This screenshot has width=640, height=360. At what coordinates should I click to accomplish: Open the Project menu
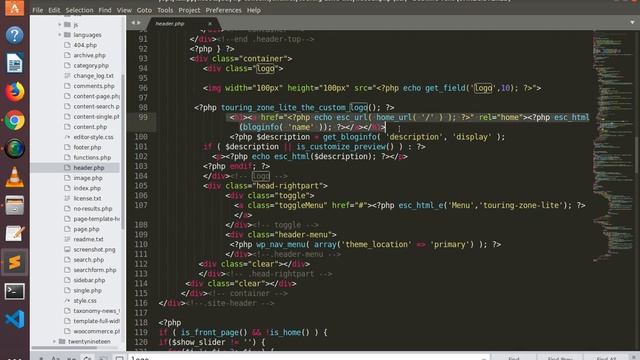189,10
